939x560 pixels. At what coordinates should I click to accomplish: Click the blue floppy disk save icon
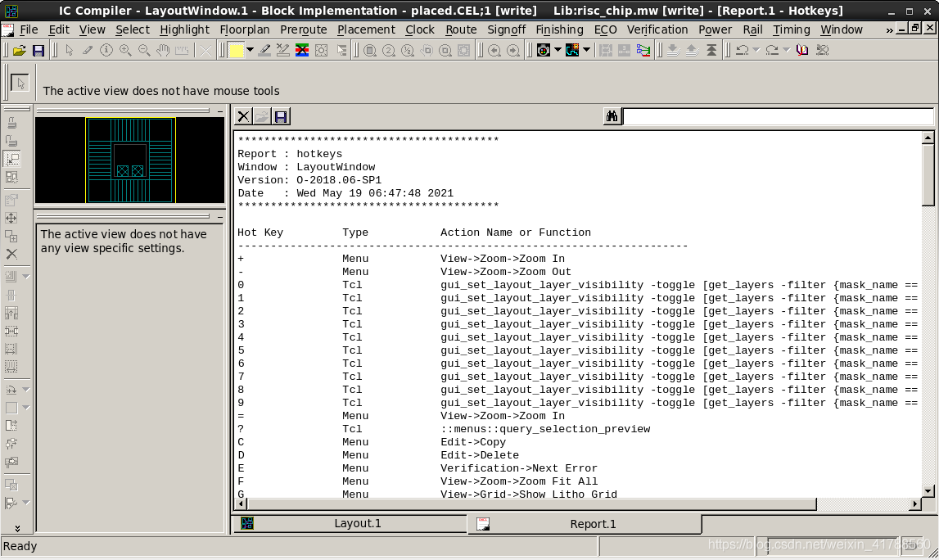(x=38, y=50)
